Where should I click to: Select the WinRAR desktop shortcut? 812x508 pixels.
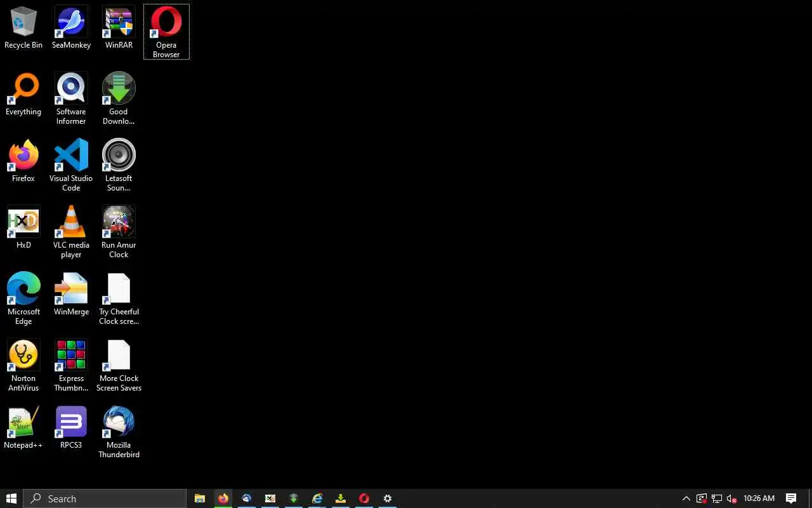pyautogui.click(x=119, y=29)
